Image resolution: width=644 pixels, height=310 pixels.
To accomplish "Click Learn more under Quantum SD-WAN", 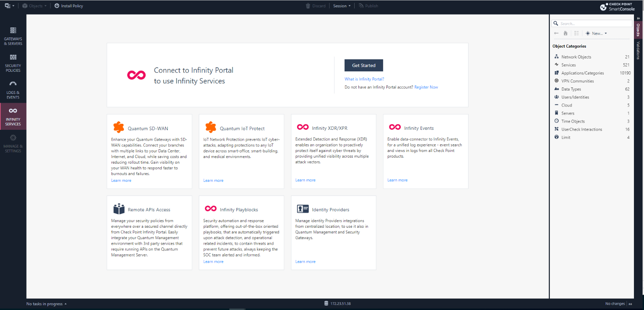I will tap(121, 181).
